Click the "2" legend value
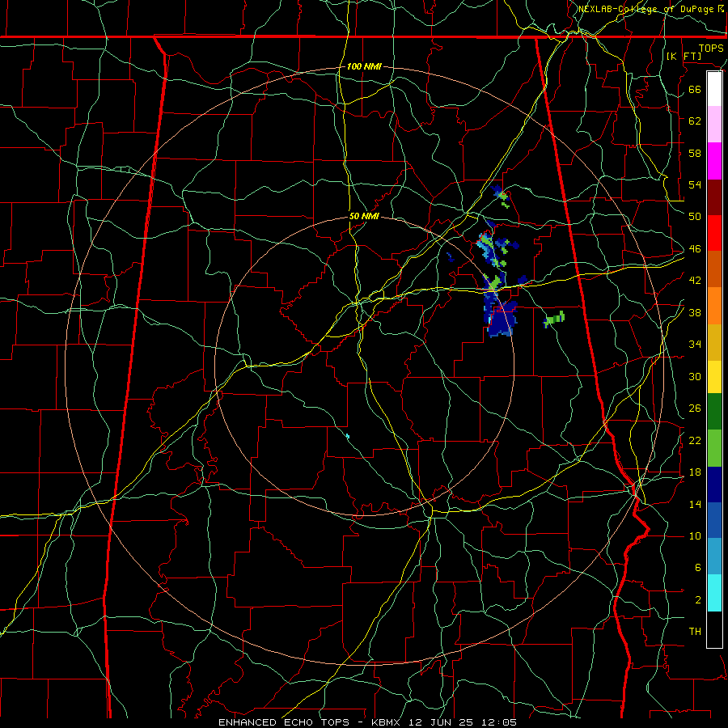Screen dimensions: 728x728 click(x=697, y=600)
